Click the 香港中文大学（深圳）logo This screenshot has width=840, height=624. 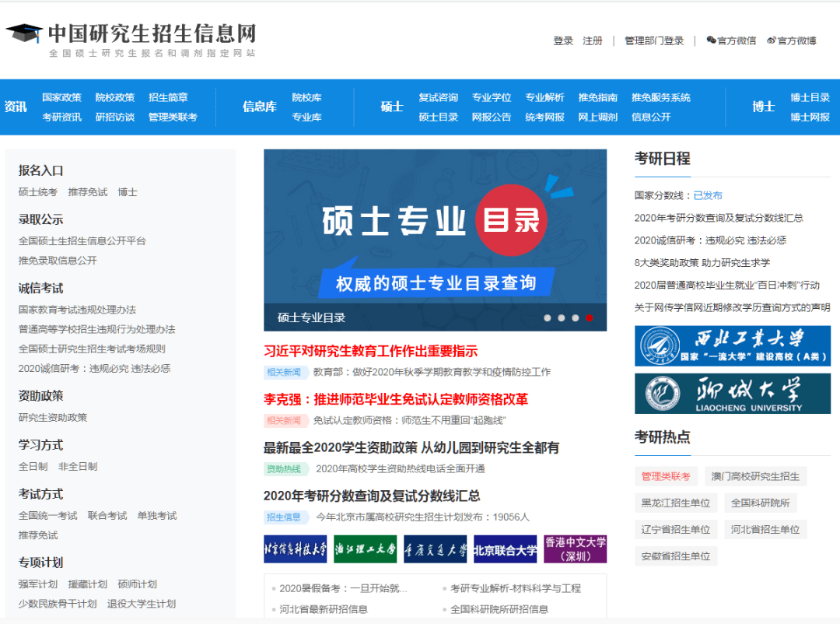(577, 549)
